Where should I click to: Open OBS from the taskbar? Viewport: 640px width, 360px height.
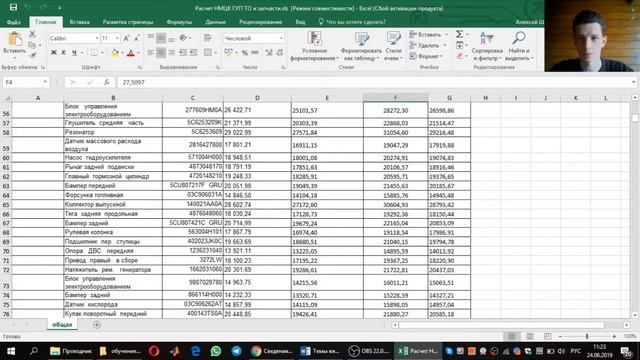(x=369, y=351)
